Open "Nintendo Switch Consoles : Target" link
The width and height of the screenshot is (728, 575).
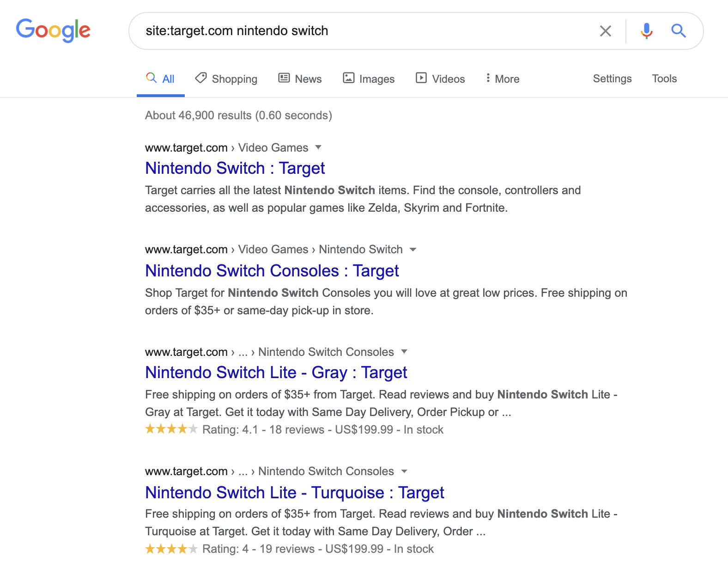pyautogui.click(x=272, y=271)
